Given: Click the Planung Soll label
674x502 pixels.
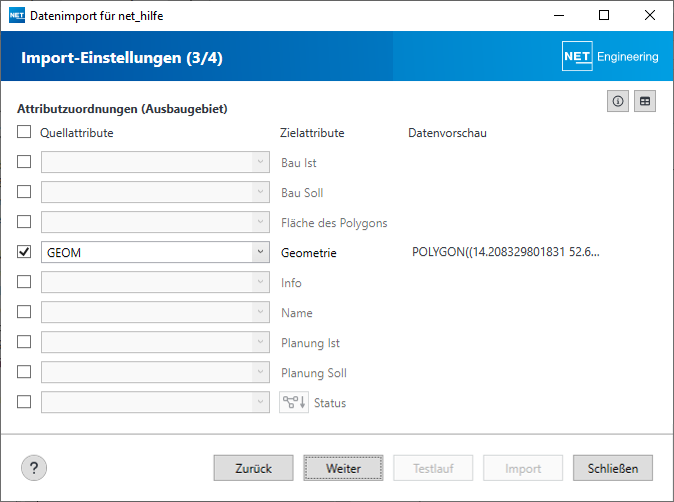Looking at the screenshot, I should [314, 373].
